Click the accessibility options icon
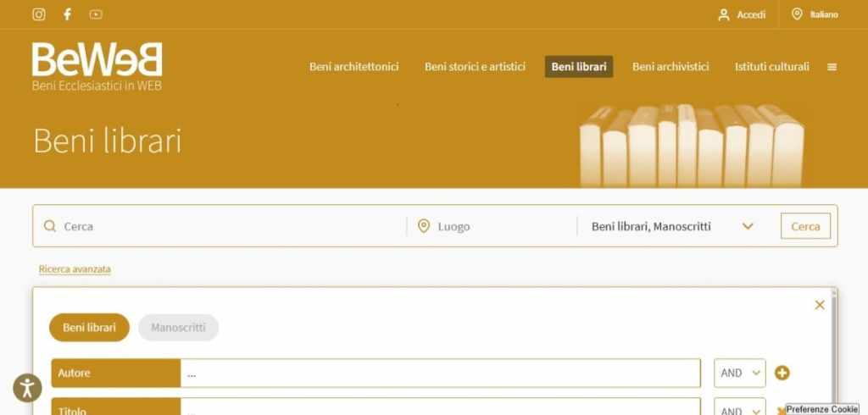 (27, 388)
